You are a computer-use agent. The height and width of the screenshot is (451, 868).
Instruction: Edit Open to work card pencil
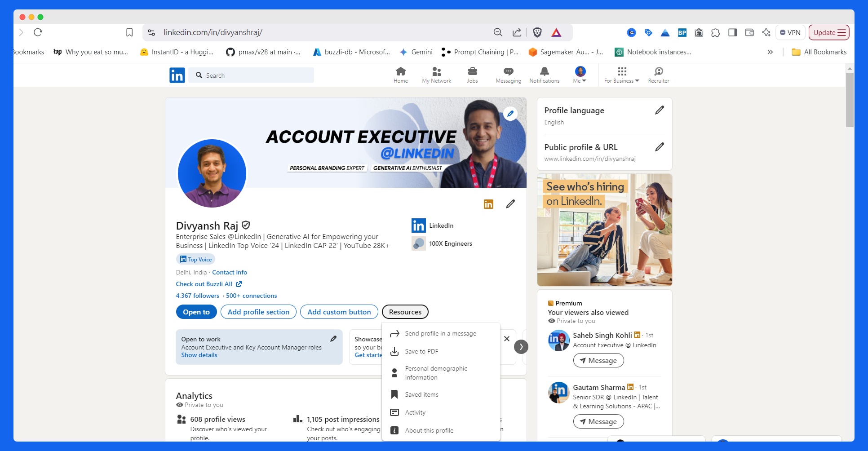[x=333, y=339]
